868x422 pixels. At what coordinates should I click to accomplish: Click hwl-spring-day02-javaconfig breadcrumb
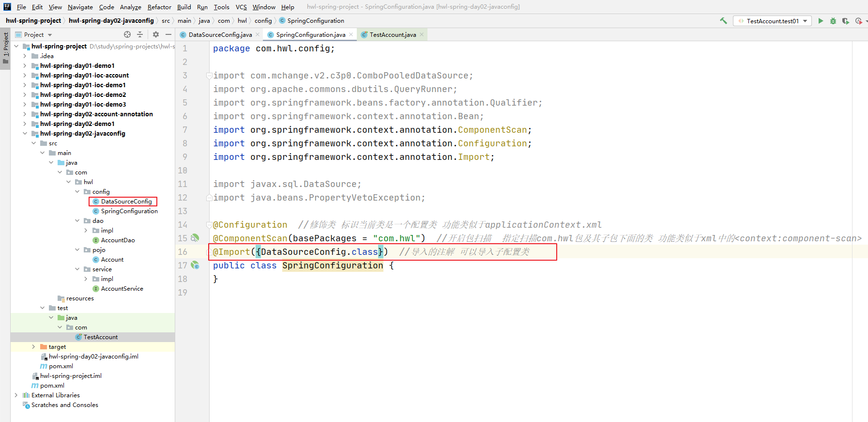(x=111, y=21)
